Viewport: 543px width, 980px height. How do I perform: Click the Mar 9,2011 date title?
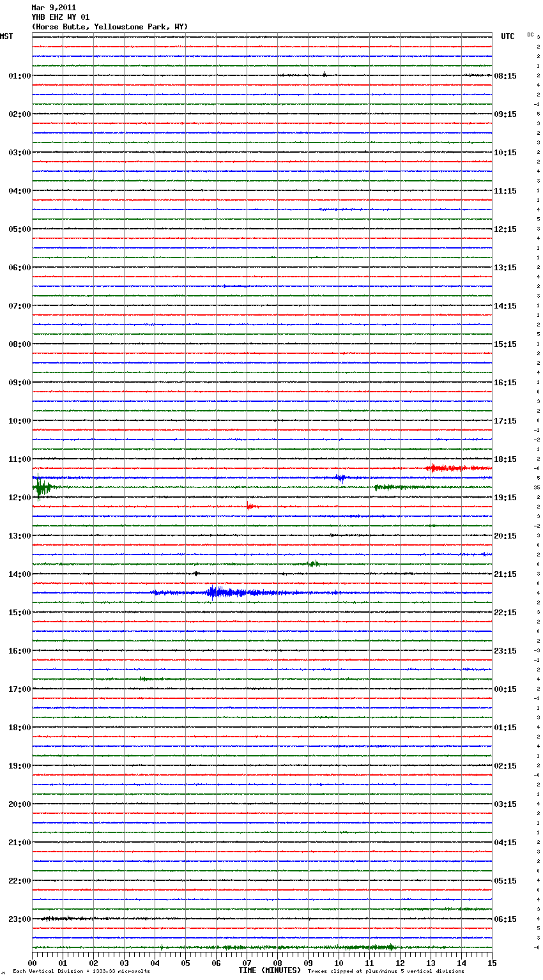point(54,8)
